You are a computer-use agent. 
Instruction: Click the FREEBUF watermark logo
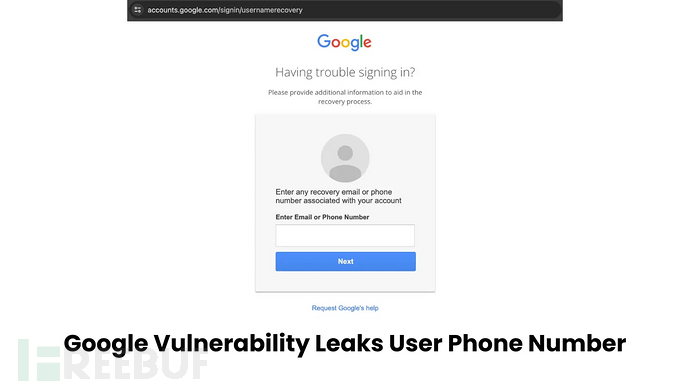coord(113,360)
